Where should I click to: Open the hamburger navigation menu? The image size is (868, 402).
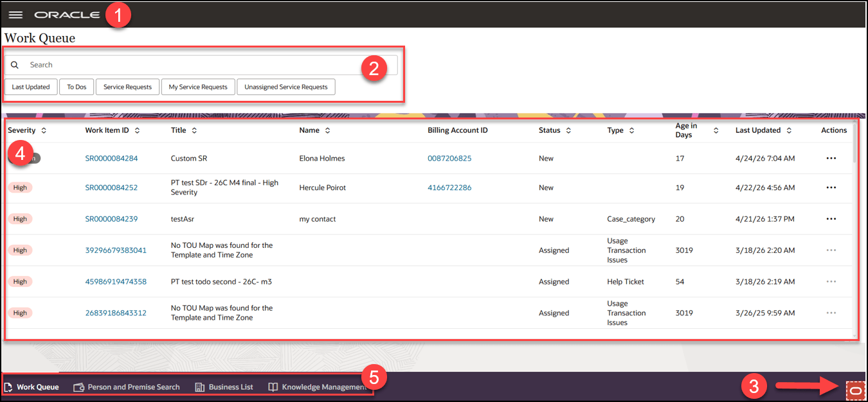click(x=15, y=15)
